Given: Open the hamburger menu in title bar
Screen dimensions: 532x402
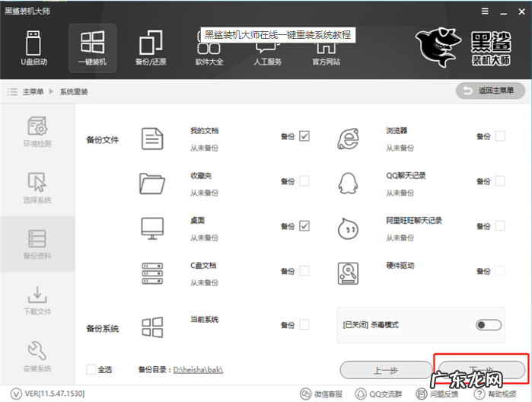Looking at the screenshot, I should pos(485,11).
